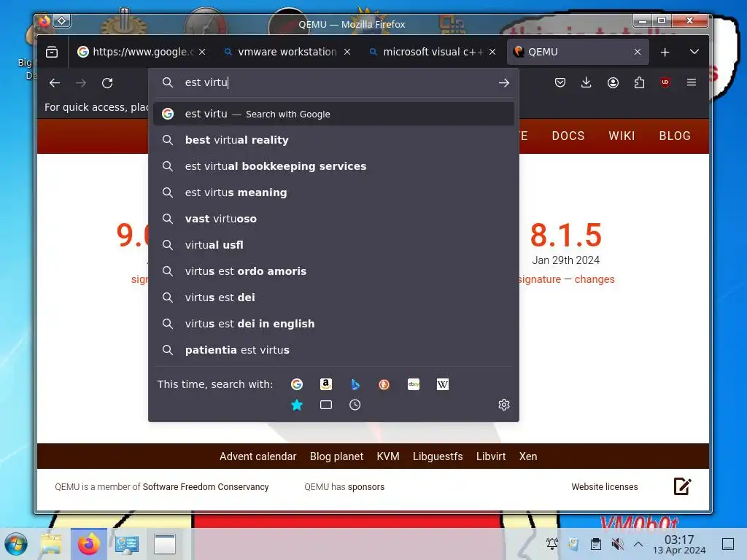Search this time with eBay
Viewport: 747px width, 560px height.
click(x=414, y=384)
